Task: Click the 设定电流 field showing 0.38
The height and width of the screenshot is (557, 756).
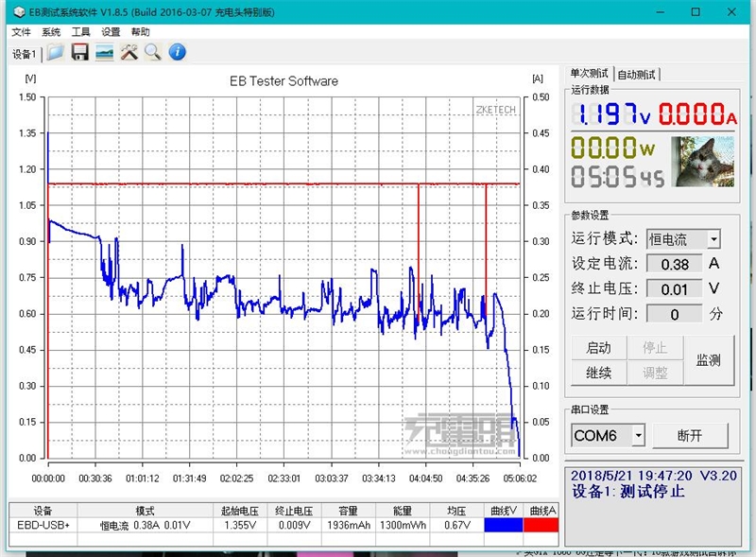Action: [x=674, y=264]
